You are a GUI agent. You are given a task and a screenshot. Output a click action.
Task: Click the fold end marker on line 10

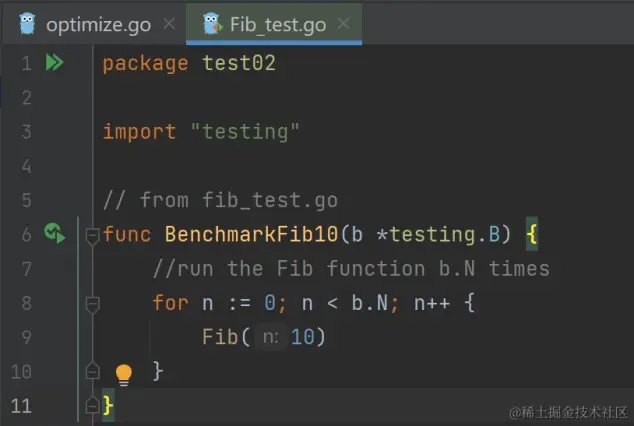point(92,371)
